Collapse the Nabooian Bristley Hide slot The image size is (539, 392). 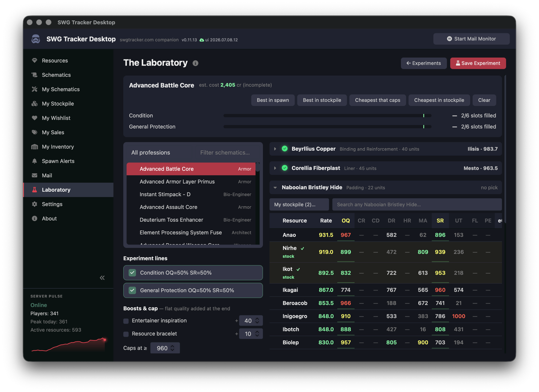(x=275, y=187)
